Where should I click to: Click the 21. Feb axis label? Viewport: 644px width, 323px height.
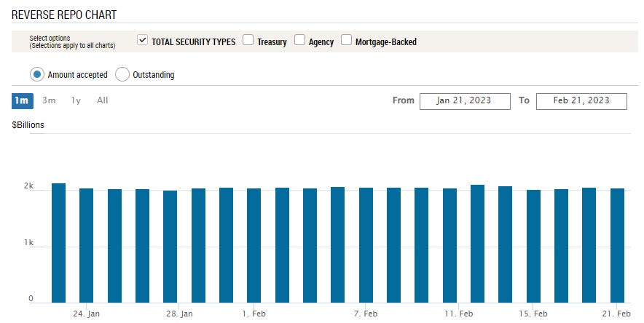[x=616, y=314]
